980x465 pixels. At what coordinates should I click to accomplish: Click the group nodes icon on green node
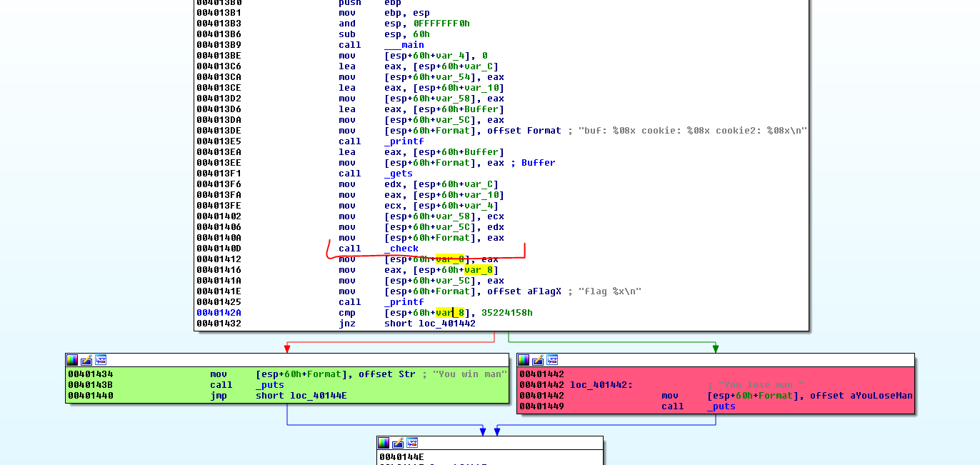pos(101,360)
